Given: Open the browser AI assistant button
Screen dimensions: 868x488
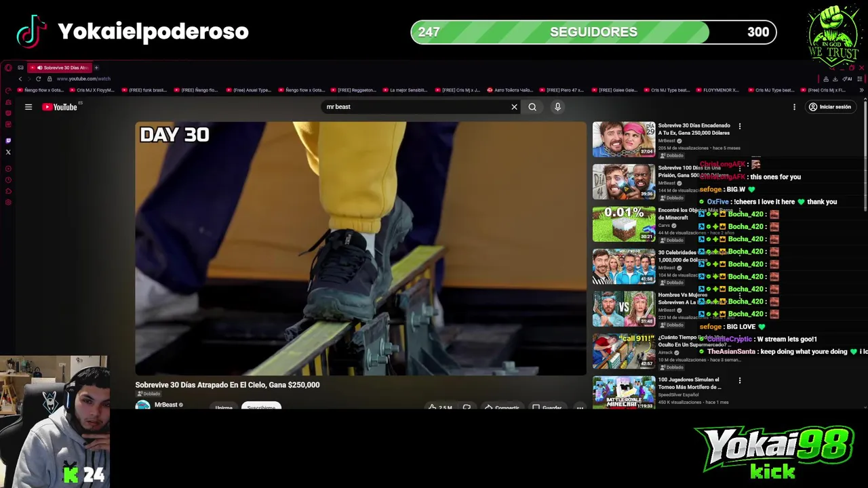Looking at the screenshot, I should coord(847,79).
